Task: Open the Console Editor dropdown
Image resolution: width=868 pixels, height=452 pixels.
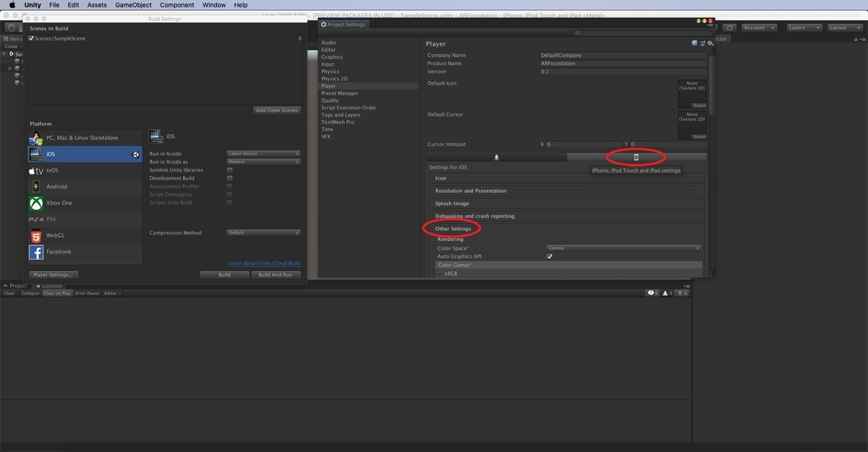Action: pyautogui.click(x=112, y=293)
